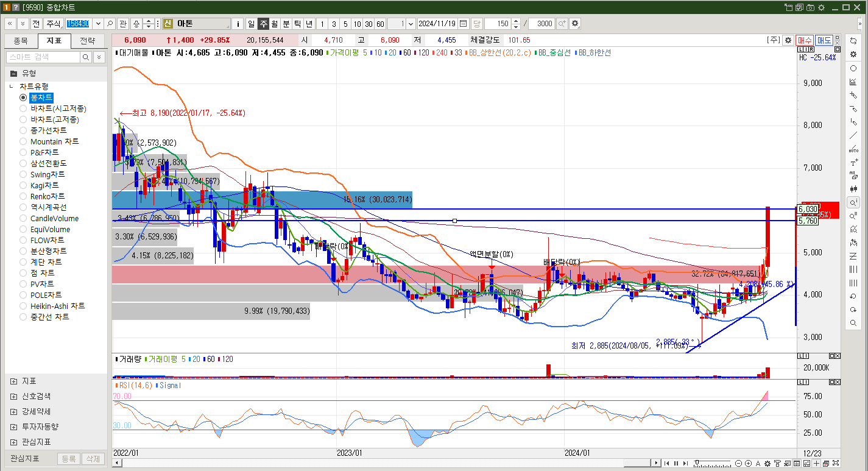Image resolution: width=868 pixels, height=471 pixels.
Task: Toggle the magnifier info (Q i) tool
Action: pyautogui.click(x=853, y=202)
